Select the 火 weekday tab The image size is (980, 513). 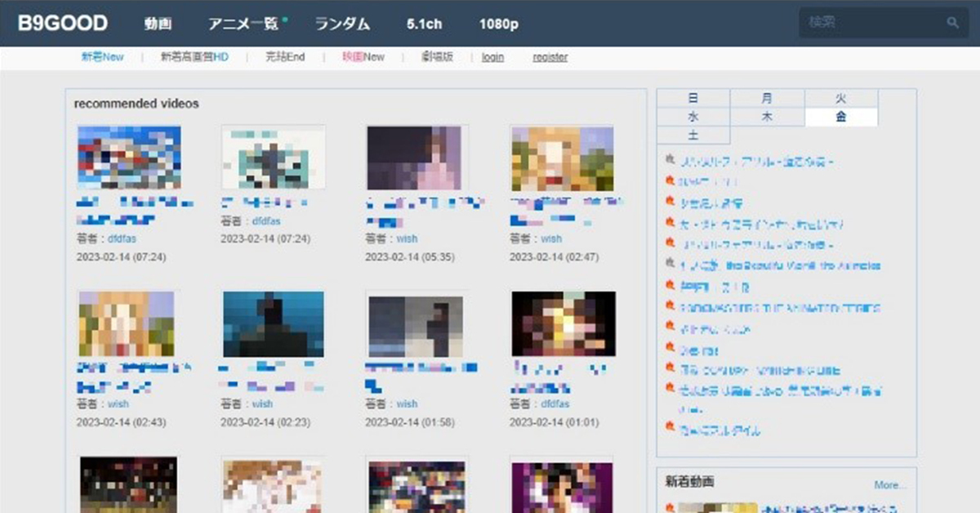tap(840, 98)
